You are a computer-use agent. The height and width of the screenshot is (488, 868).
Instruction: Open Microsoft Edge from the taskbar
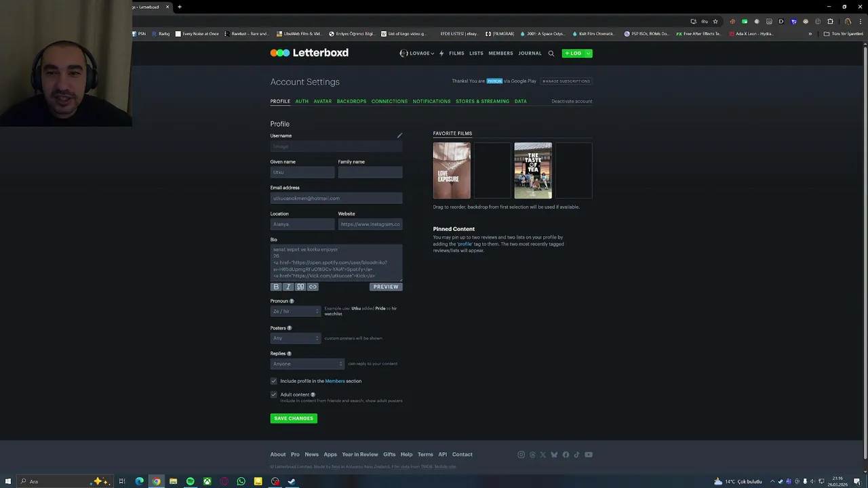click(139, 481)
